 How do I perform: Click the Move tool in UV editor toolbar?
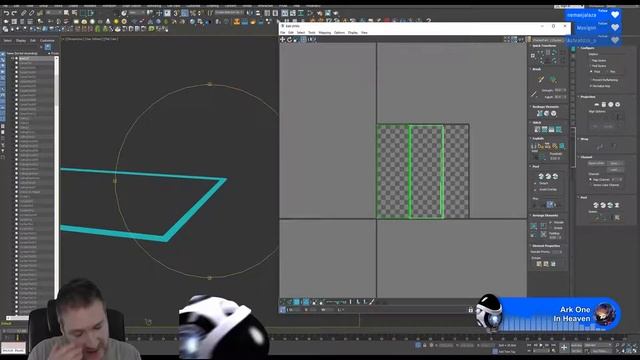pyautogui.click(x=282, y=40)
